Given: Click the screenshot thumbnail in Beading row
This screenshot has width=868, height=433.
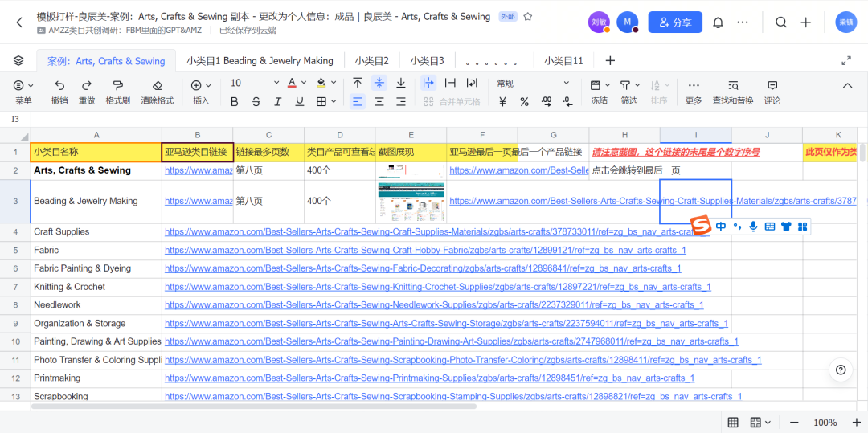Looking at the screenshot, I should 411,202.
